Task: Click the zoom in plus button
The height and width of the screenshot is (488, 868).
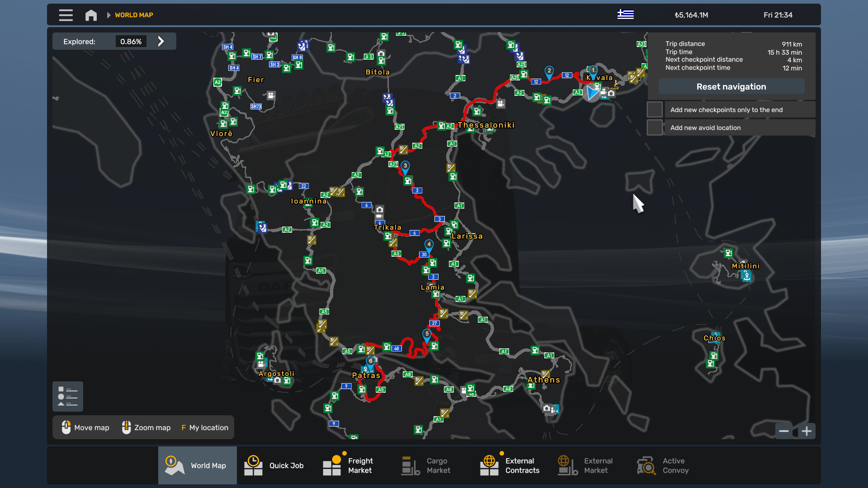Action: 807,431
